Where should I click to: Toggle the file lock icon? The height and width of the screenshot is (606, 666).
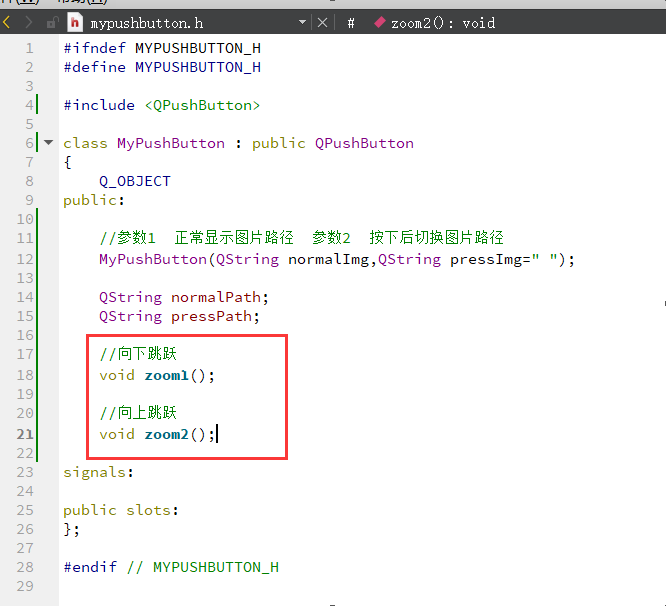point(52,22)
